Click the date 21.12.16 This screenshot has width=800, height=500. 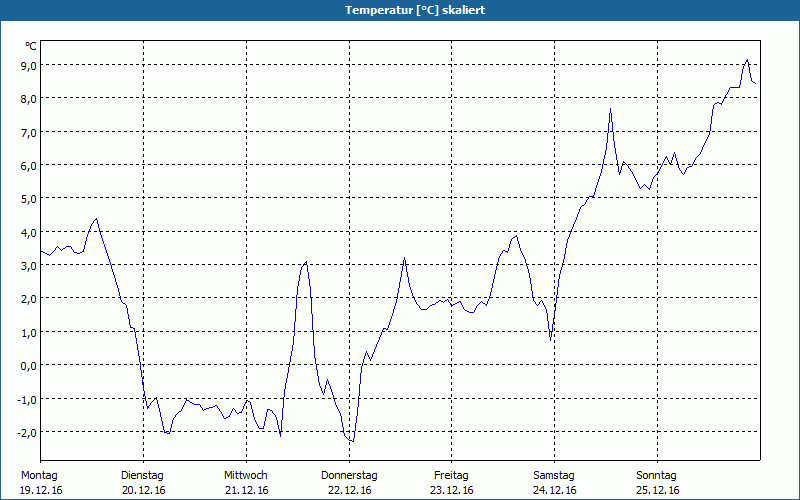[246, 490]
